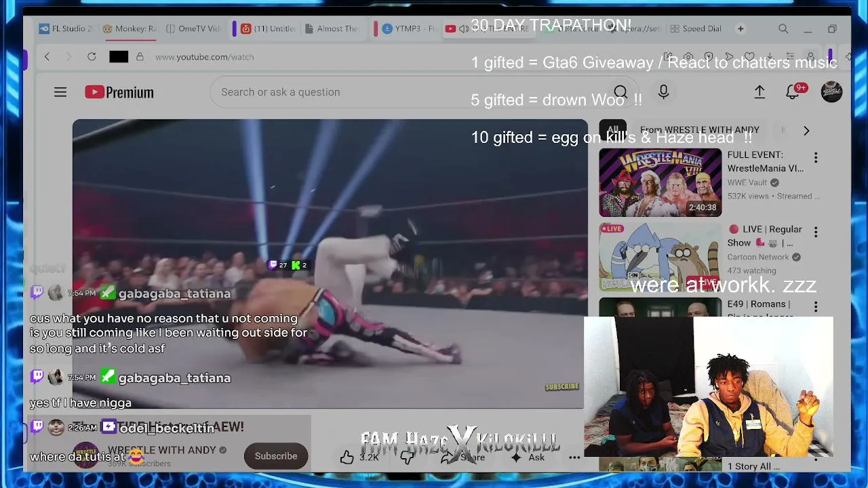Go back using the browser back arrow
868x488 pixels.
pos(47,57)
